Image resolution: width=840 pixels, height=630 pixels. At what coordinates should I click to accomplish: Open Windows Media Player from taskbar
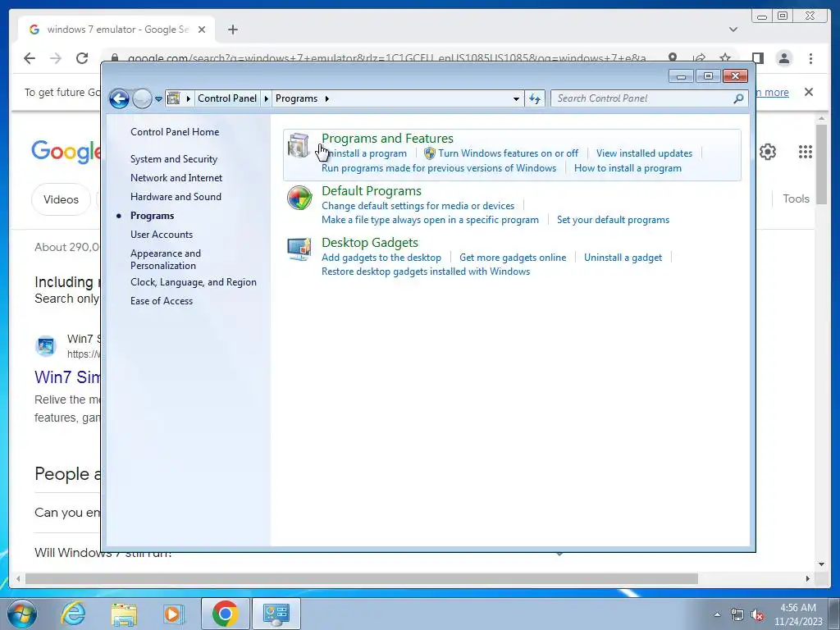click(174, 614)
